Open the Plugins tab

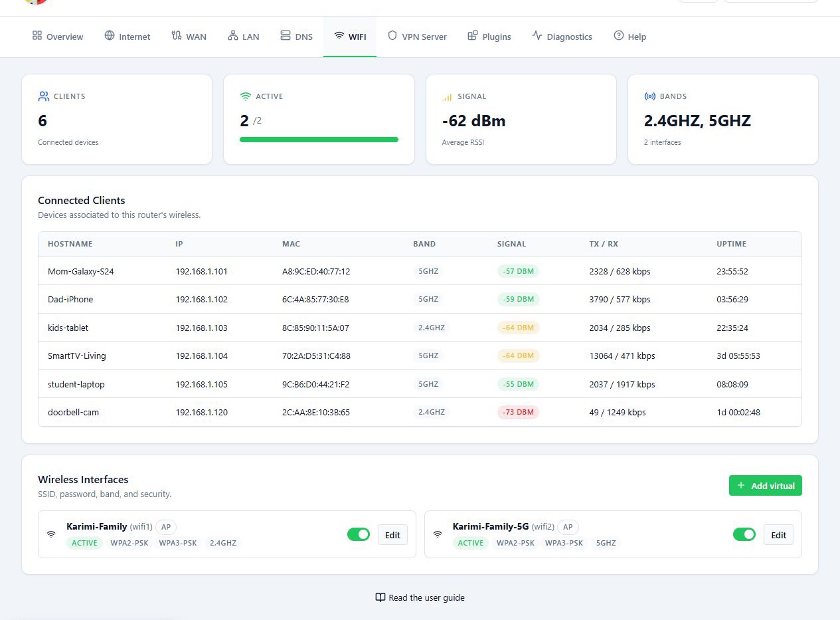coord(489,37)
